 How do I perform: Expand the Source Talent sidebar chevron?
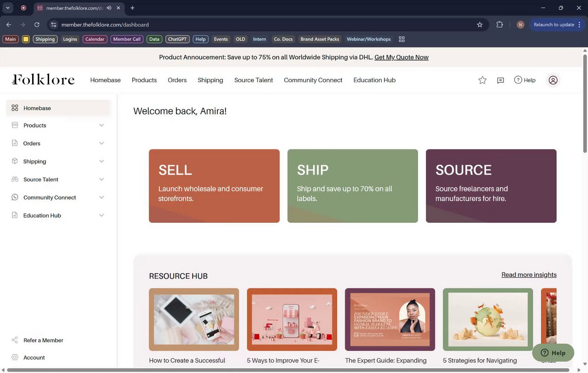102,179
